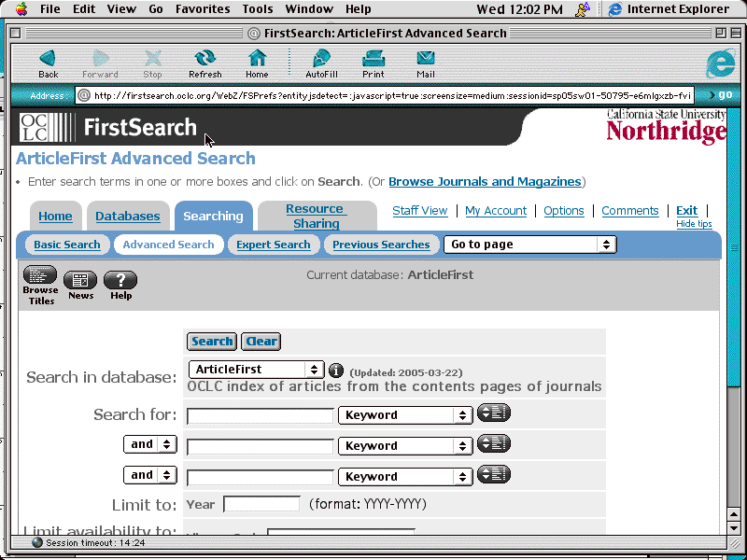
Task: Click the AutoFill toolbar icon
Action: [x=321, y=63]
